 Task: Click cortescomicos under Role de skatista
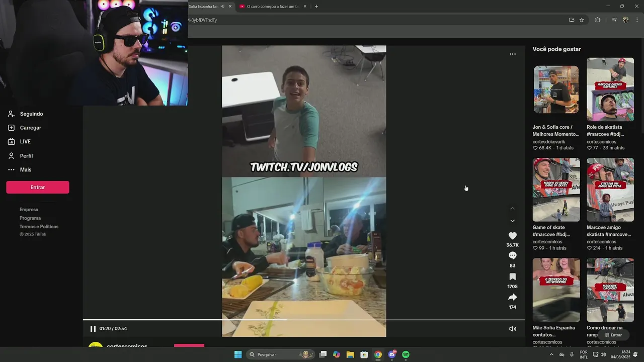tap(601, 142)
